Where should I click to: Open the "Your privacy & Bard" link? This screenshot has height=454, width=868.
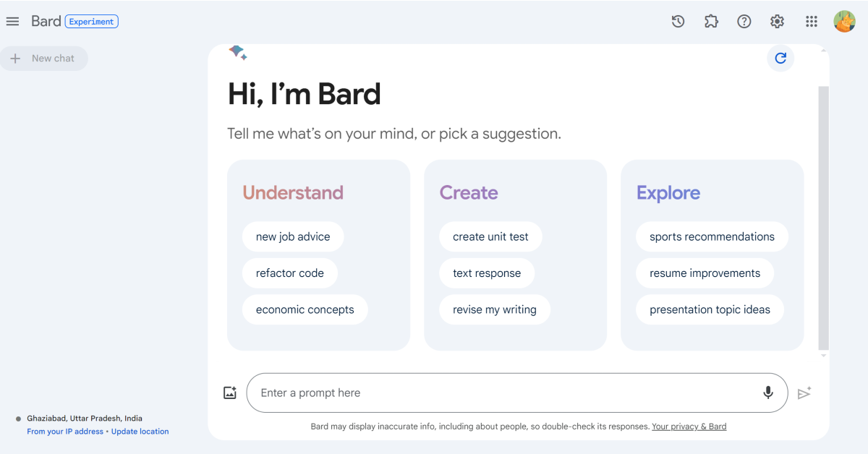click(689, 427)
